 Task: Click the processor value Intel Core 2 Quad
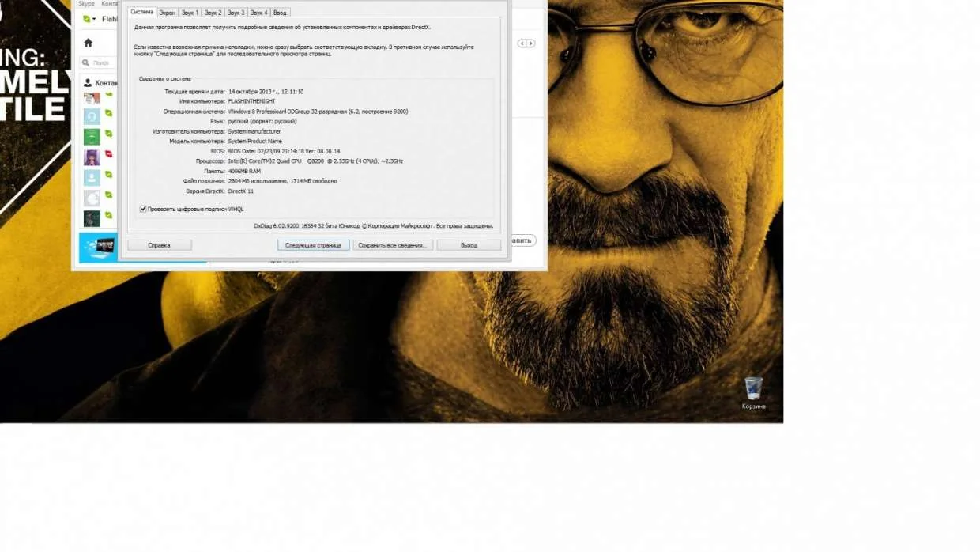[x=315, y=161]
